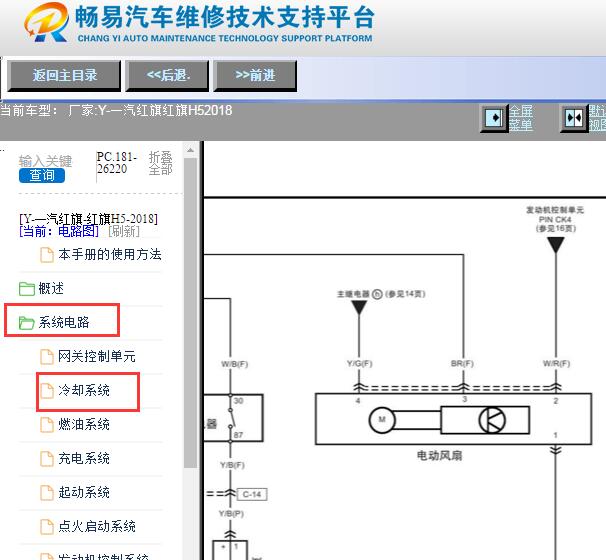Click the sidebar scrollbar up arrow
Viewport: 606px width, 560px height.
(190, 150)
